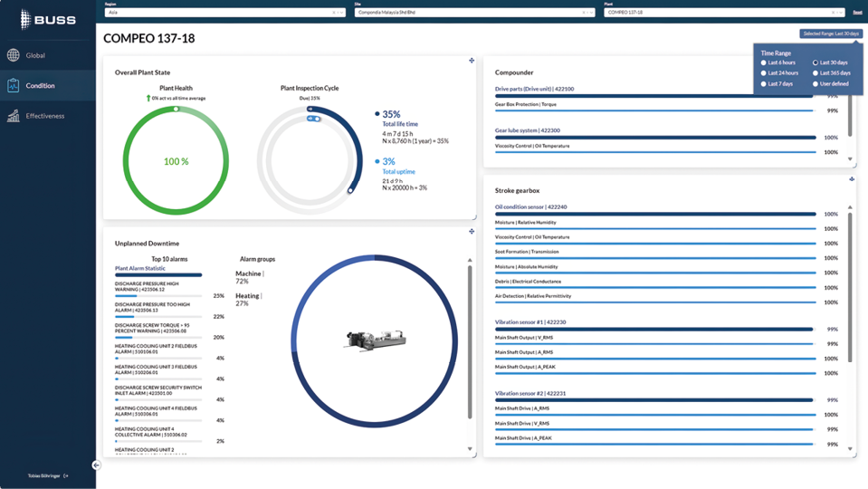This screenshot has width=868, height=489.
Task: Select the Last 6 hours time range
Action: pos(764,62)
